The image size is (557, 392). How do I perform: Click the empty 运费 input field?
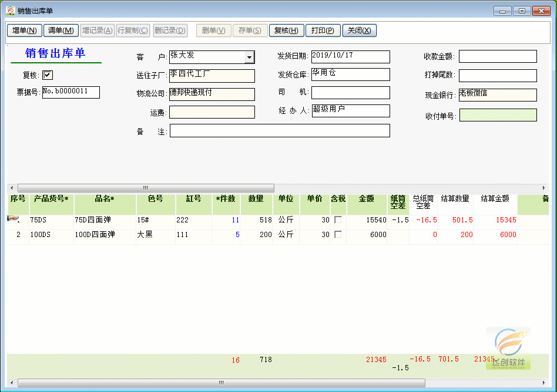coord(212,112)
